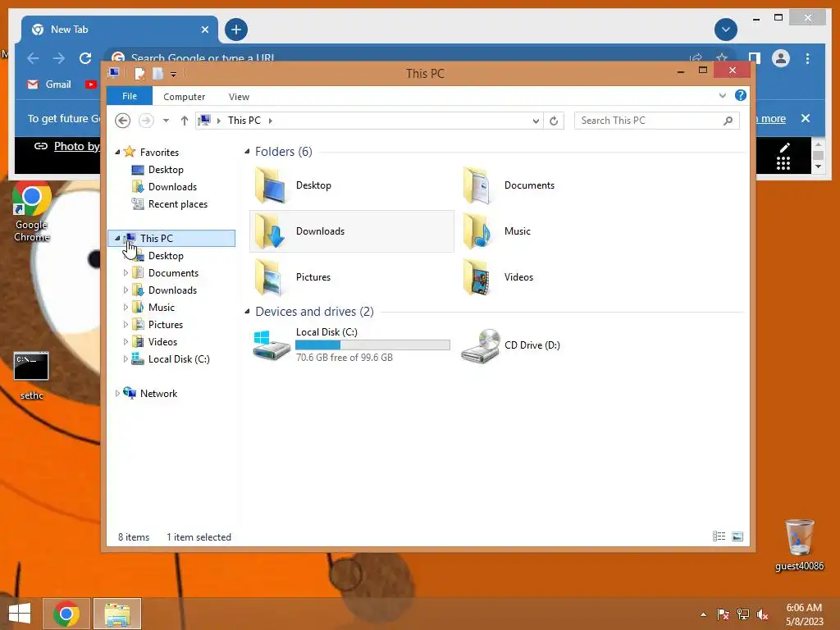Open sethc desktop shortcut

[x=32, y=376]
